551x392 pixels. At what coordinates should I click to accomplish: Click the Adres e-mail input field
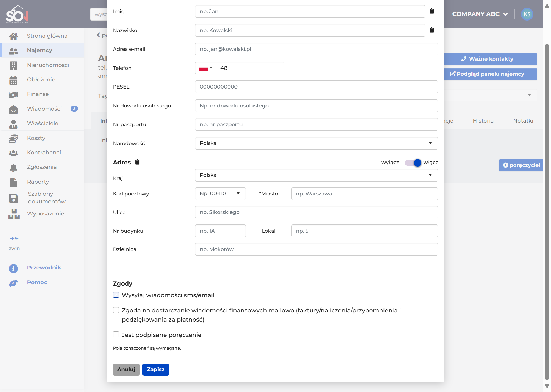coord(317,49)
